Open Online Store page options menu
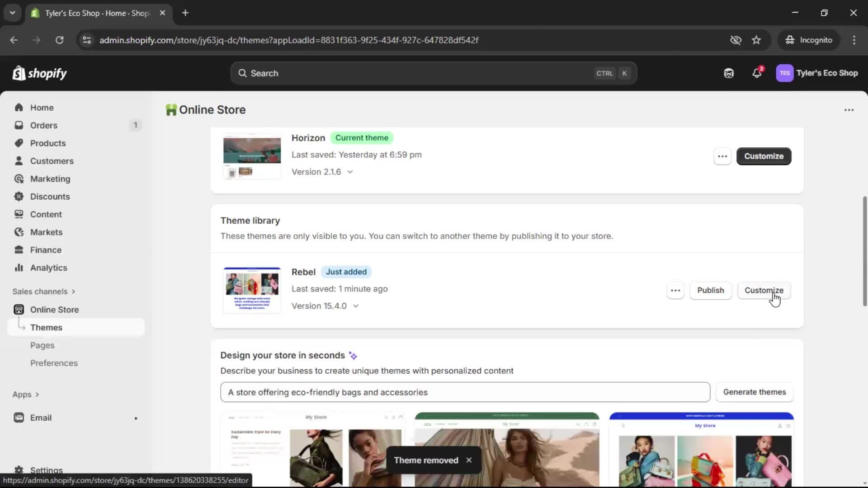The height and width of the screenshot is (488, 868). 849,110
